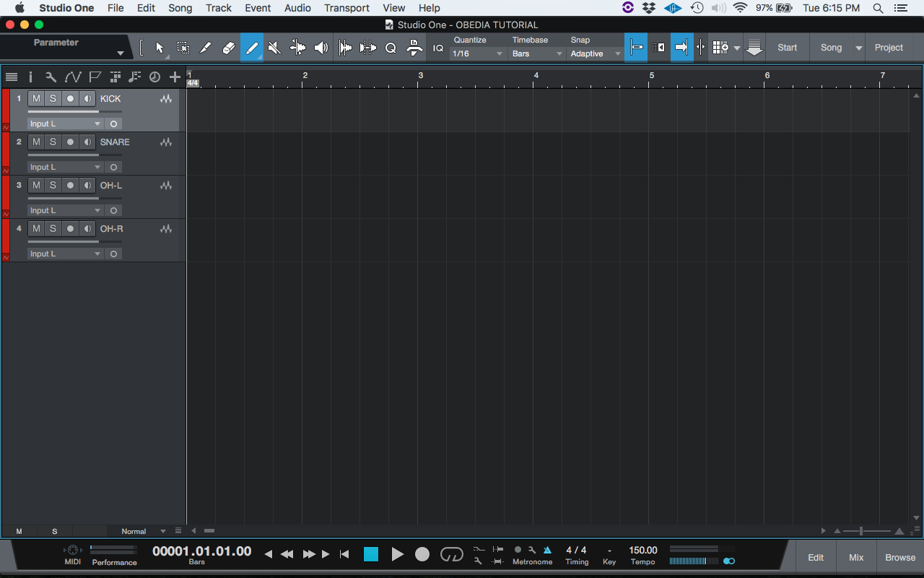This screenshot has width=924, height=578.
Task: Mute the KICK track
Action: [x=36, y=98]
